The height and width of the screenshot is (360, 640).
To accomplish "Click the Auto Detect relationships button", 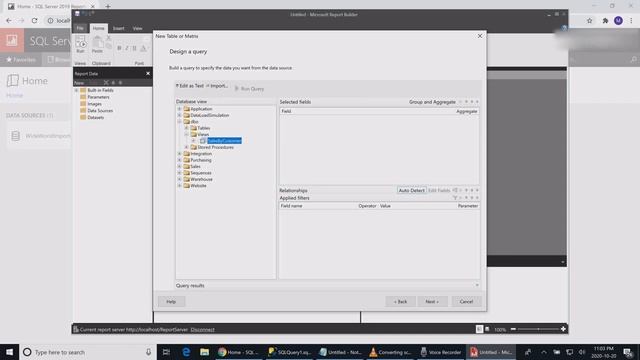I will point(411,190).
